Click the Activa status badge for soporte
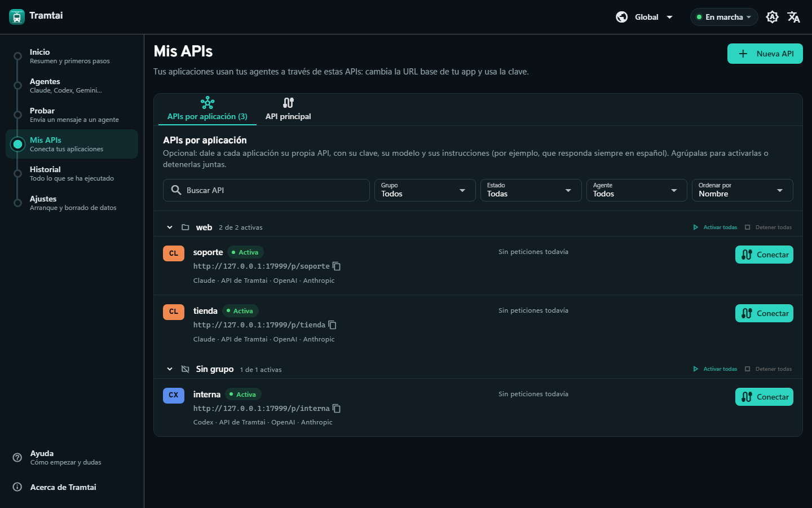This screenshot has height=508, width=812. point(246,252)
